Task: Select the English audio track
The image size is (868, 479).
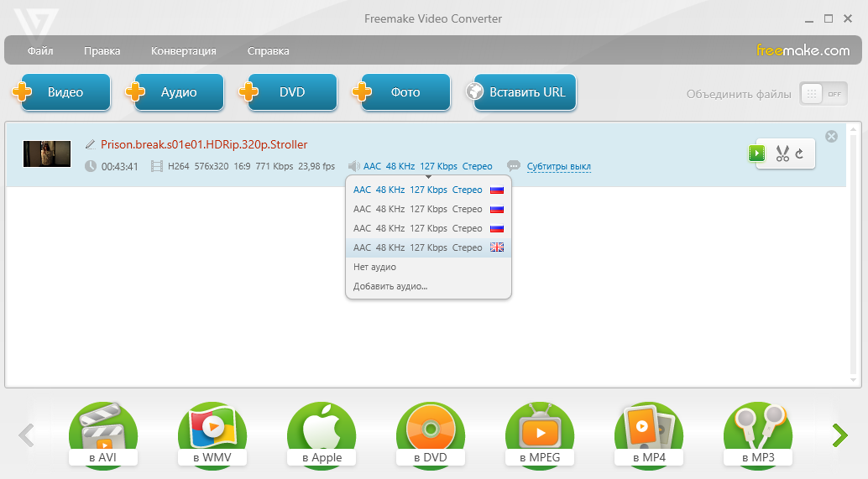Action: (x=428, y=247)
